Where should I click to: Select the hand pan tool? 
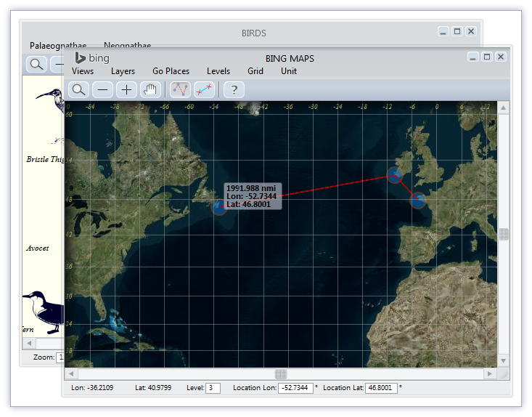click(150, 90)
